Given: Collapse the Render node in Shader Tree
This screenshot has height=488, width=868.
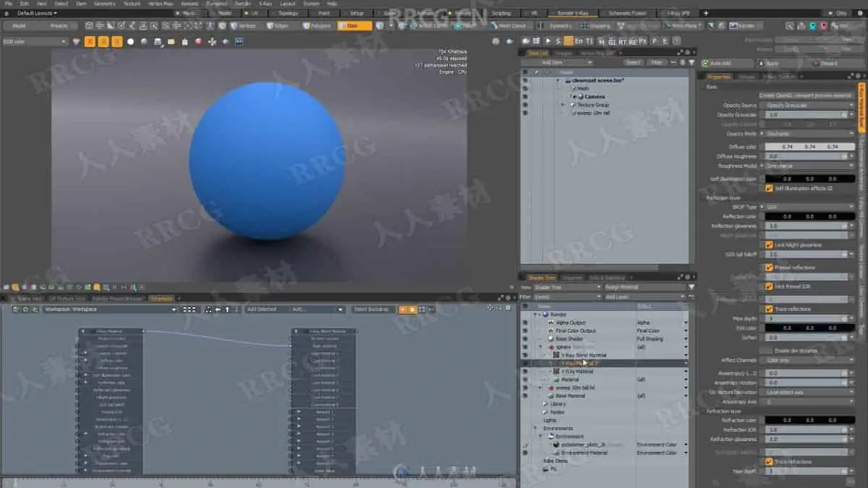Looking at the screenshot, I should 536,314.
